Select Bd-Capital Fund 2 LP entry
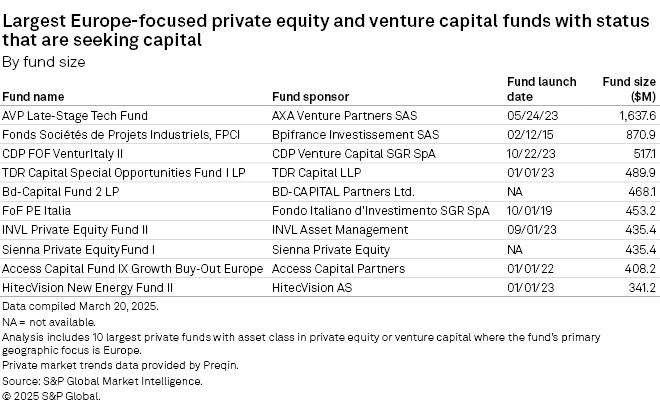Screen dimensions: 660x413 pos(59,192)
